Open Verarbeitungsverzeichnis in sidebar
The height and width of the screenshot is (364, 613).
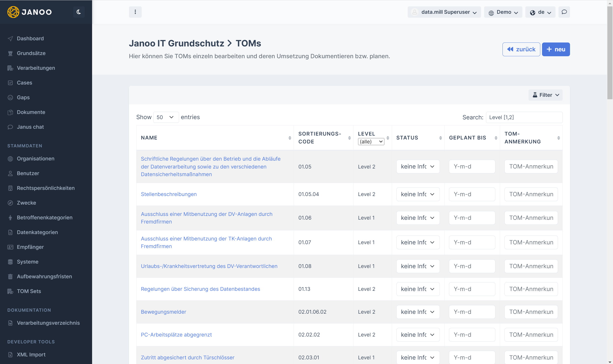click(48, 323)
